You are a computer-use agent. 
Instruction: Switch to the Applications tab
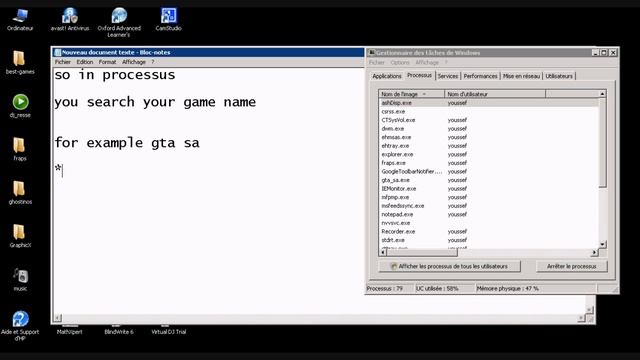387,76
